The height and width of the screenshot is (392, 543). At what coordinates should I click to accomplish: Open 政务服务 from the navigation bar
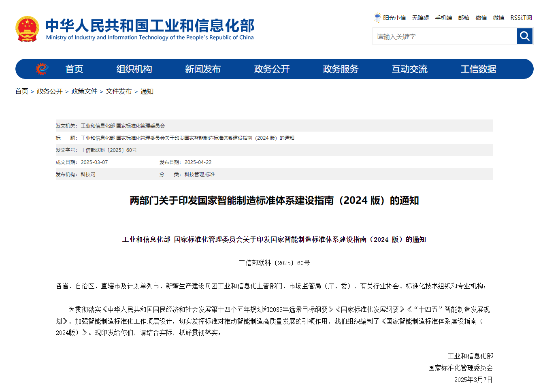coord(341,69)
